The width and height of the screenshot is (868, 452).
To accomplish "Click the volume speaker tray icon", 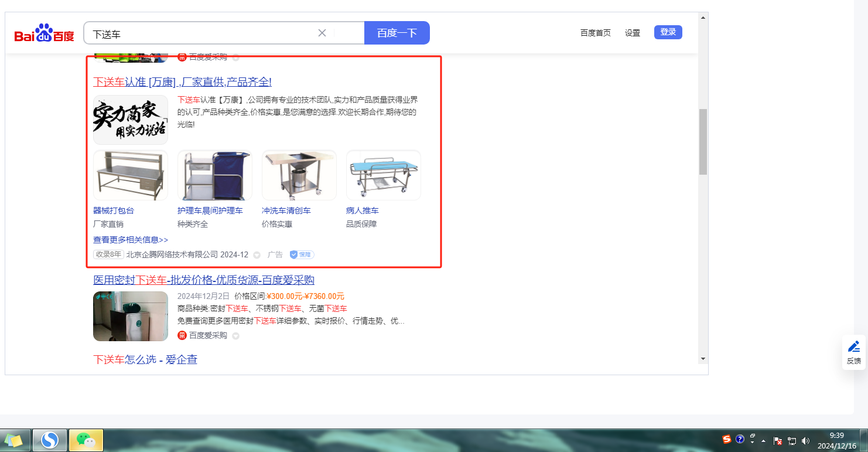I will click(x=806, y=441).
